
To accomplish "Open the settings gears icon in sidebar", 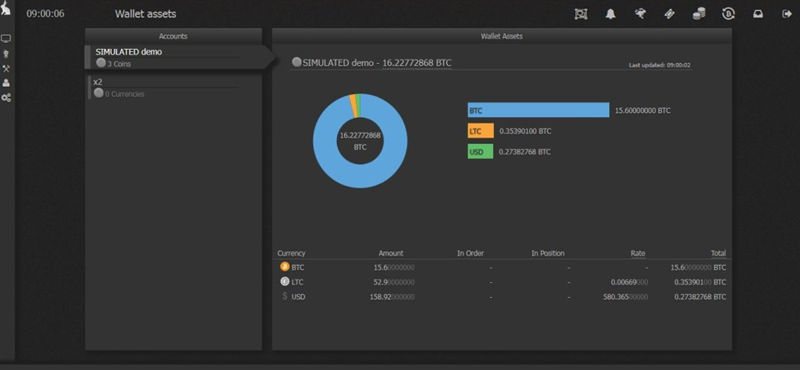I will click(6, 97).
